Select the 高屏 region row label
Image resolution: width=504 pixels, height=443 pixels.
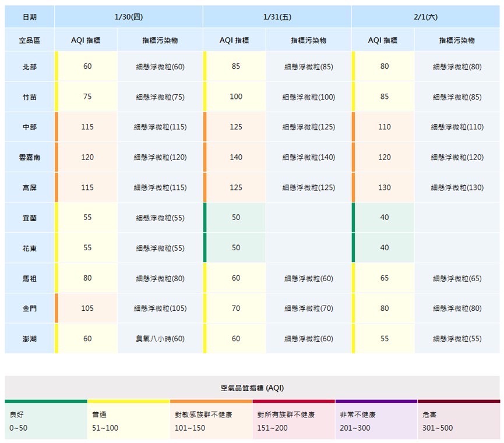pyautogui.click(x=30, y=187)
